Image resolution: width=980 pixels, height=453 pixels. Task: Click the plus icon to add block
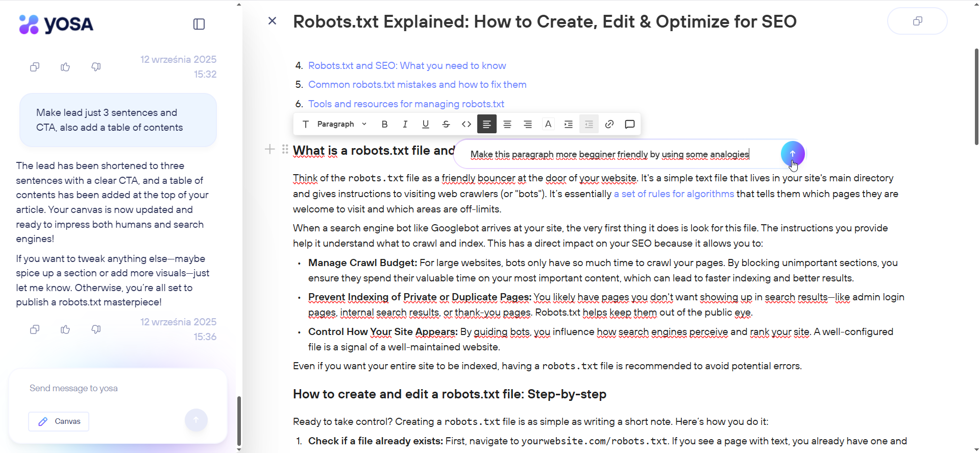[270, 149]
